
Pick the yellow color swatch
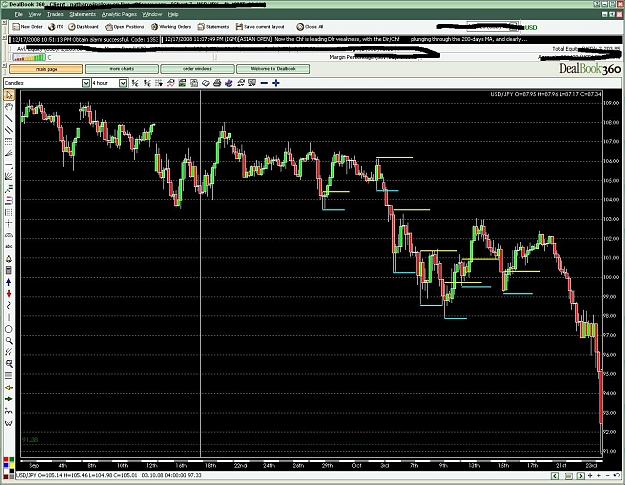12,465
